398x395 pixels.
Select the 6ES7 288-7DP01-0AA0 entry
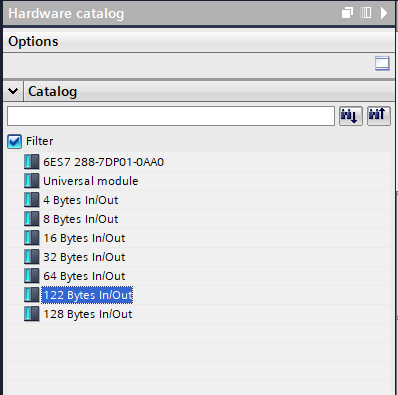(103, 162)
